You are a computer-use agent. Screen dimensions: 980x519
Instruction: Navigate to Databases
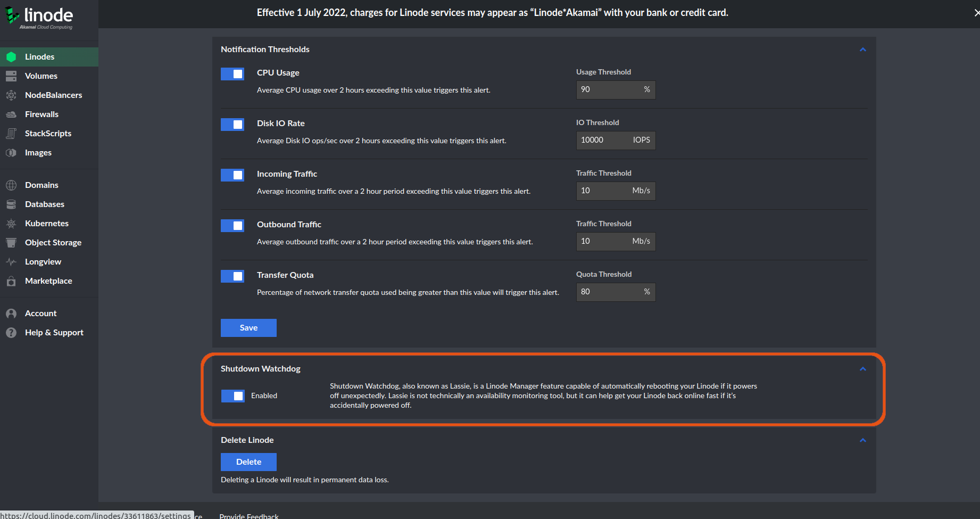(49, 204)
